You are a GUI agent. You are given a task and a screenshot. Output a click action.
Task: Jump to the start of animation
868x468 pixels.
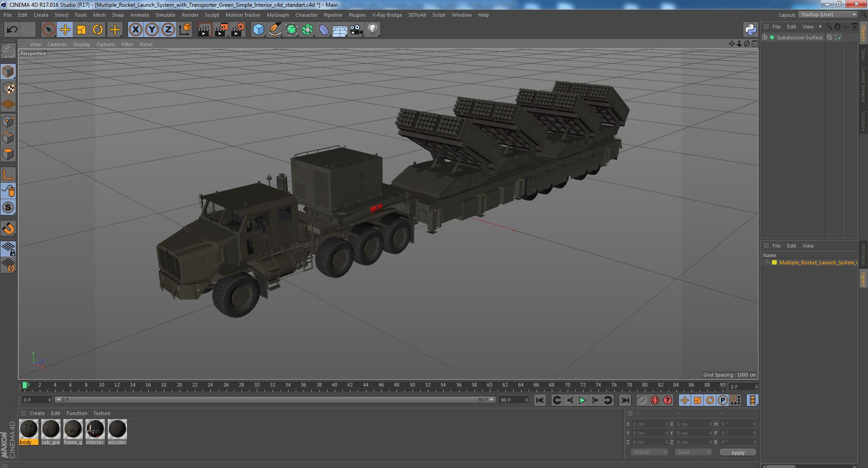tap(540, 400)
